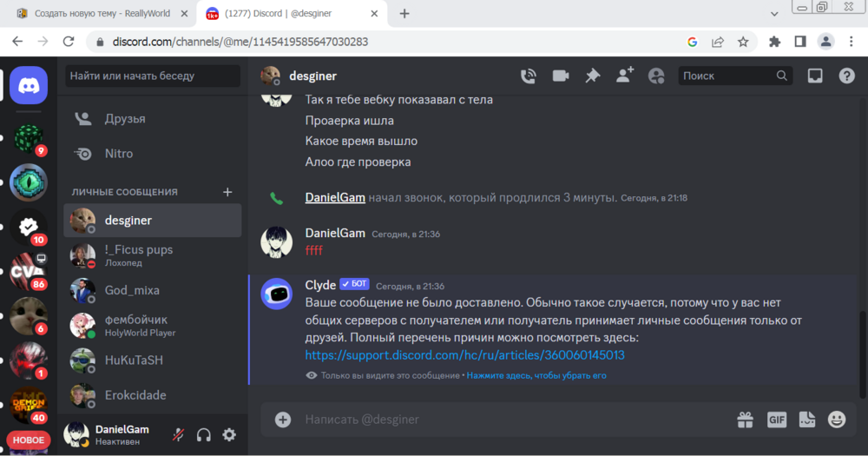
Task: Send a Nitro gift
Action: click(745, 420)
